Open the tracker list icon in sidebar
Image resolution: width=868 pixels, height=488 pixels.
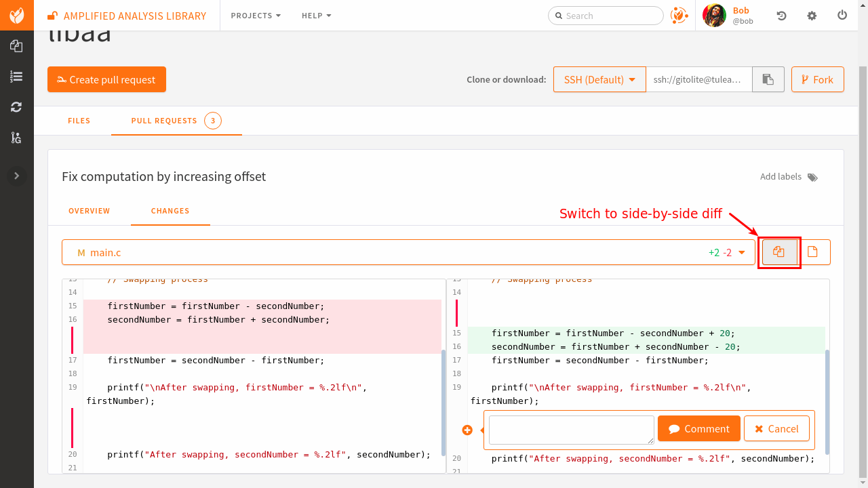(x=16, y=77)
